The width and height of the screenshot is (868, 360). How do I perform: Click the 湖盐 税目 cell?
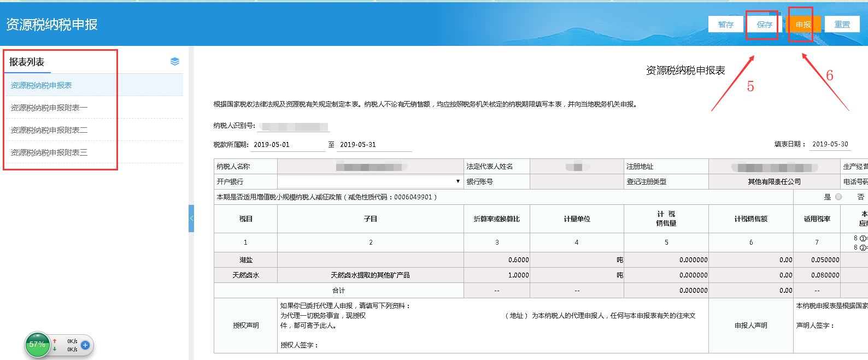246,260
